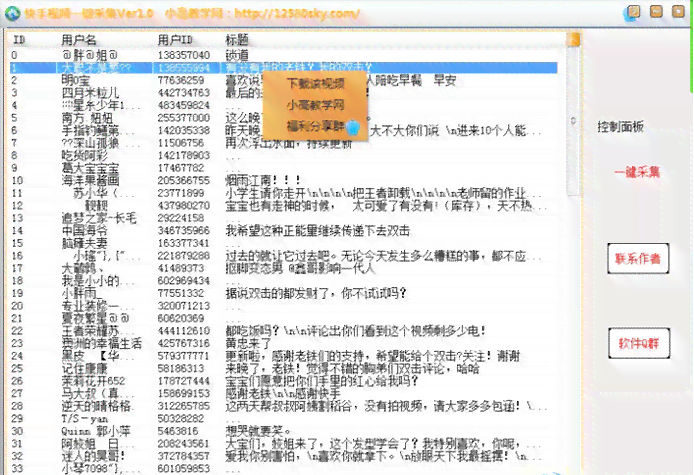Click user ID 138357040

(184, 55)
